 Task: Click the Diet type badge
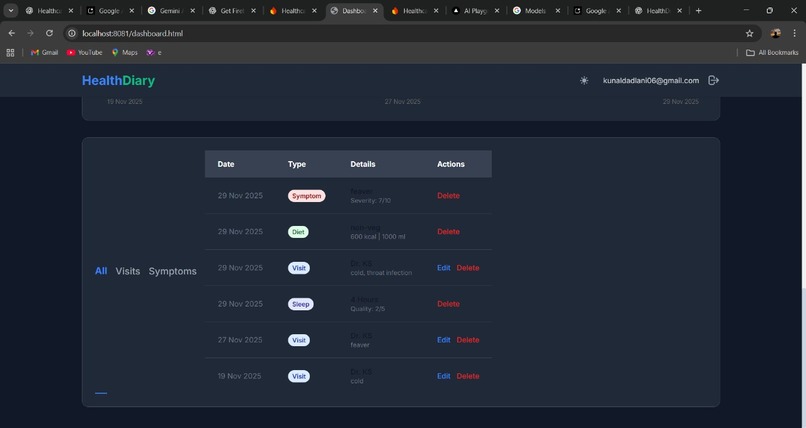298,232
